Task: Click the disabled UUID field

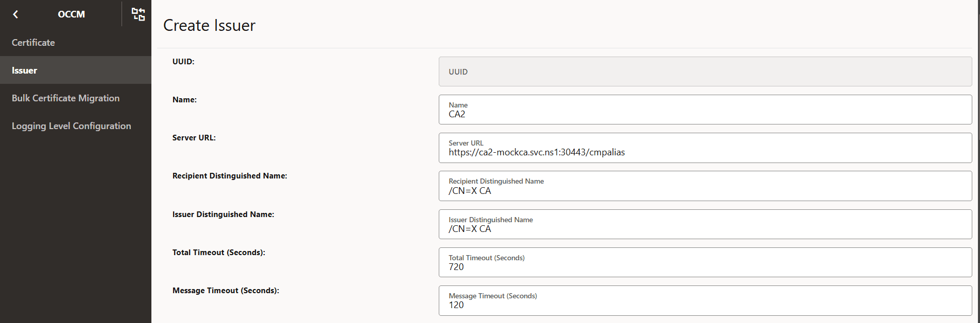Action: [x=704, y=71]
